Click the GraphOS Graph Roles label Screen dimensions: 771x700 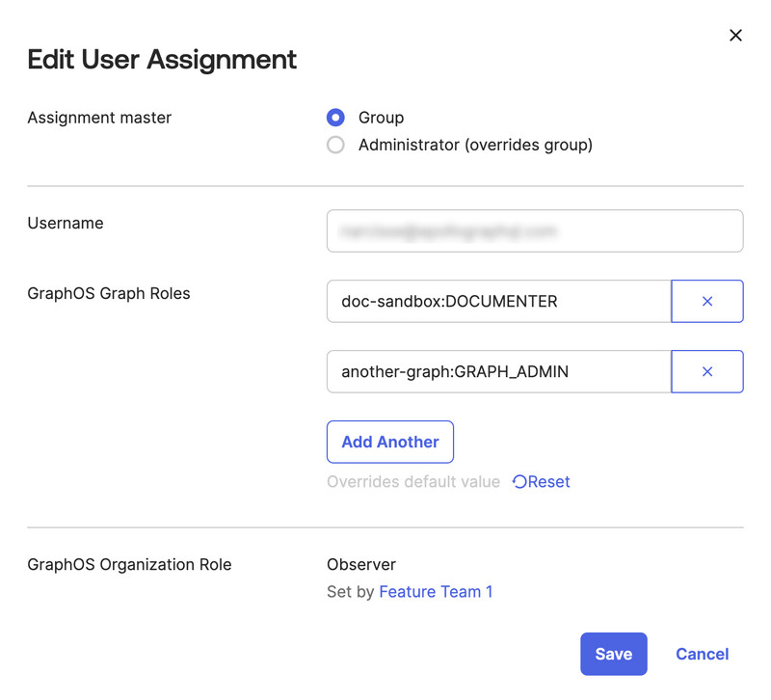click(109, 294)
